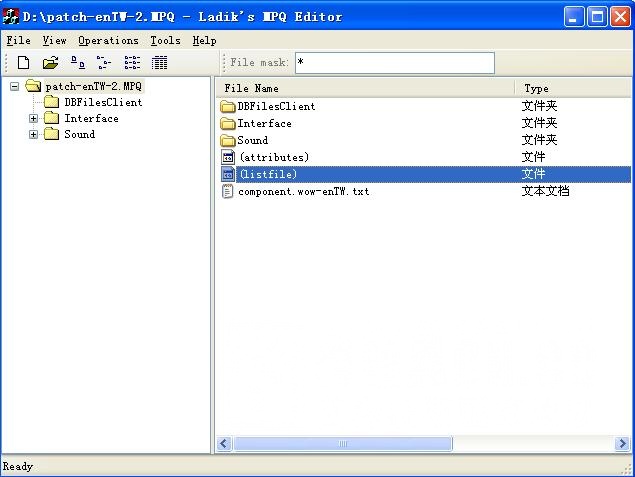Select Sound in the tree
The height and width of the screenshot is (477, 635).
(80, 134)
